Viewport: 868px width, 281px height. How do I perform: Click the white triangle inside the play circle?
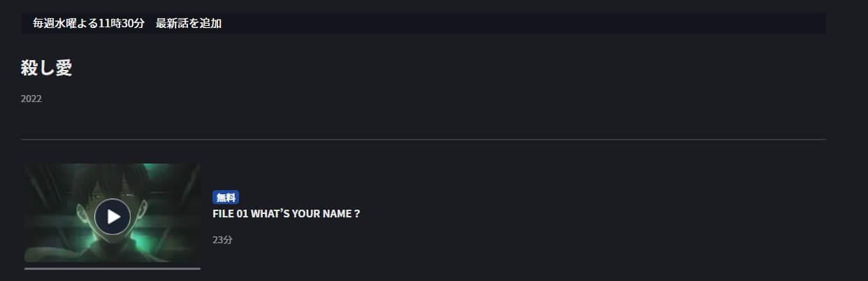pyautogui.click(x=114, y=217)
